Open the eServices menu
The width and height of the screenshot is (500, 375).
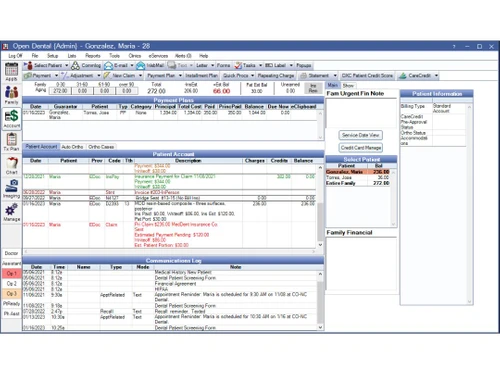click(158, 56)
